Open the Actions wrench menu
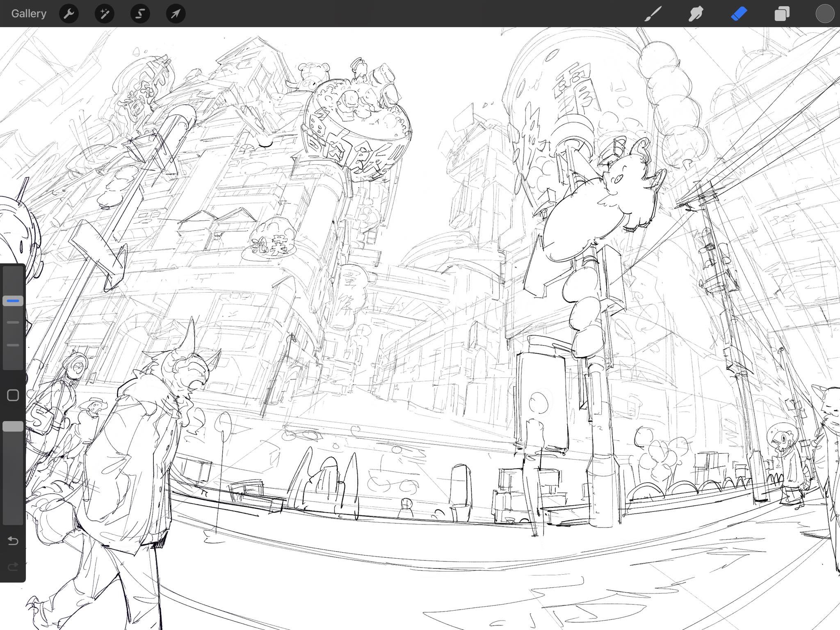The image size is (840, 630). point(69,14)
